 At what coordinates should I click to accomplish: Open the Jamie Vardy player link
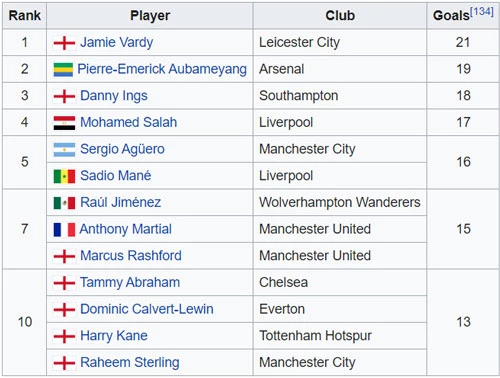click(x=116, y=42)
